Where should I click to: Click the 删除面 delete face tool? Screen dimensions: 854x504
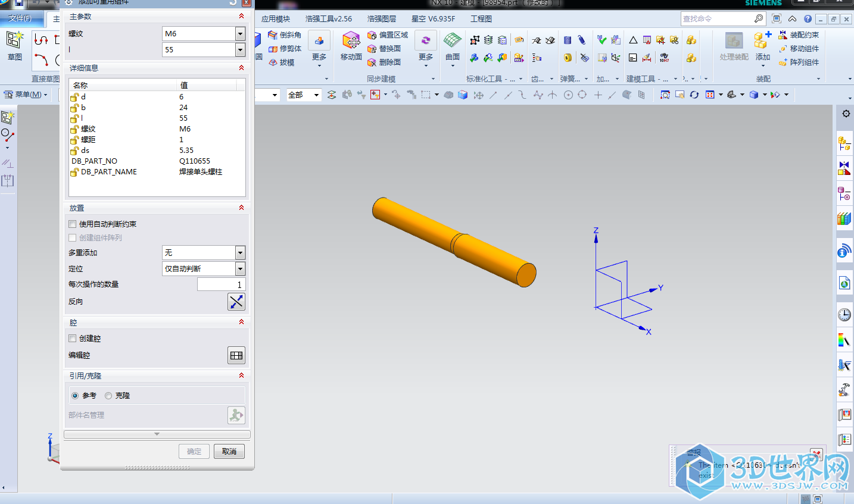pos(384,62)
